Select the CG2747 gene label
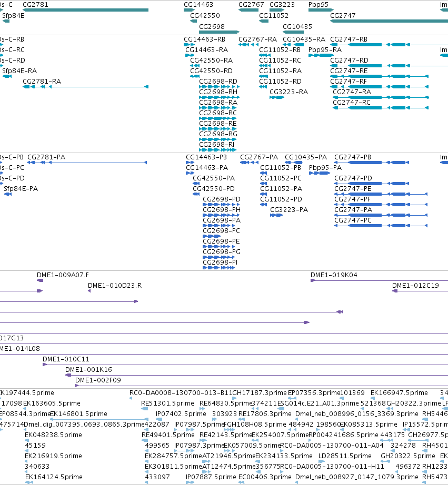This screenshot has height=485, width=448. (343, 15)
